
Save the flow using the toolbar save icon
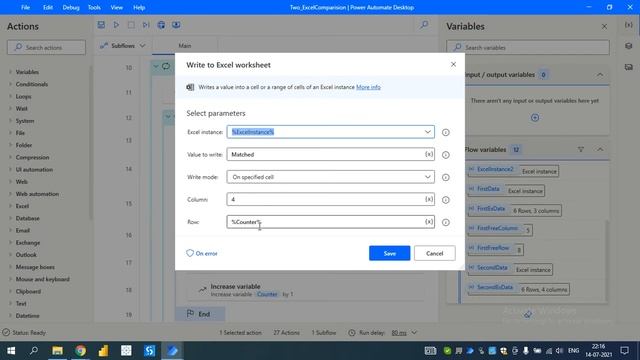(101, 25)
